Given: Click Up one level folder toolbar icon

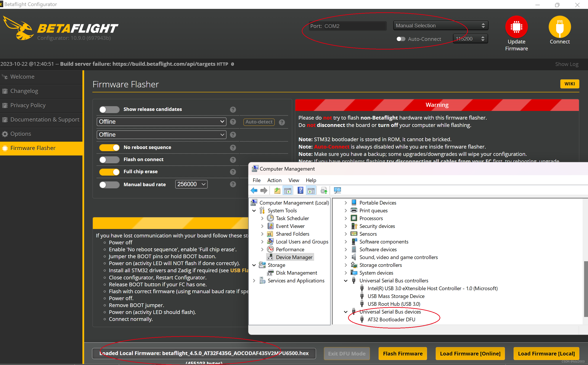Looking at the screenshot, I should (x=277, y=191).
